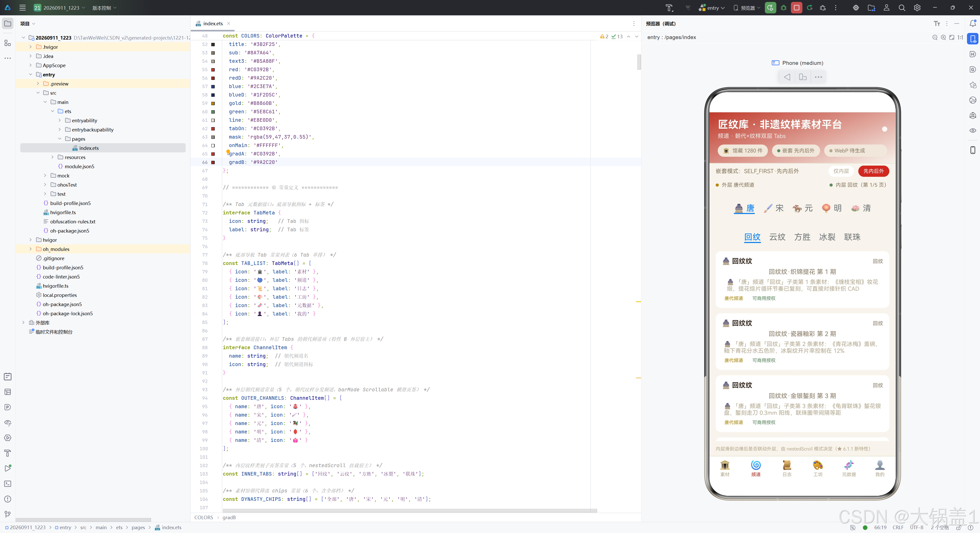Open notifications bell panel
Viewport: 980px width, 533px height.
pos(972,23)
